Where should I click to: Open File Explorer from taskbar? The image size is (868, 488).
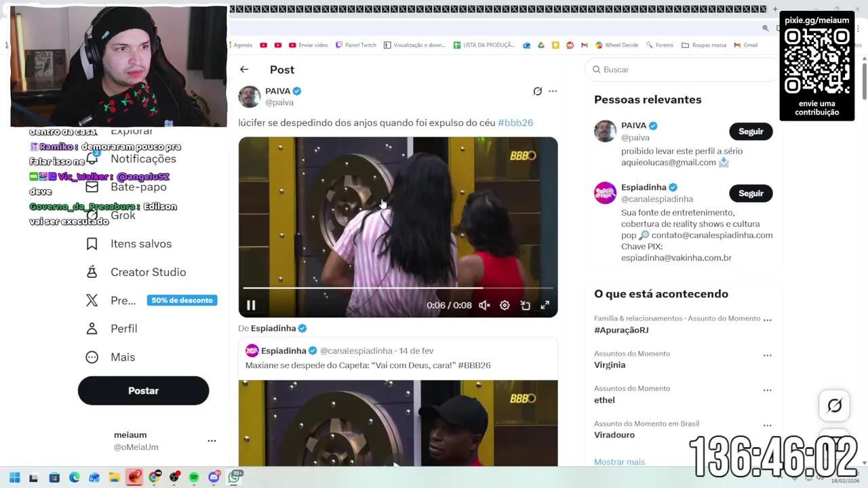tap(114, 478)
